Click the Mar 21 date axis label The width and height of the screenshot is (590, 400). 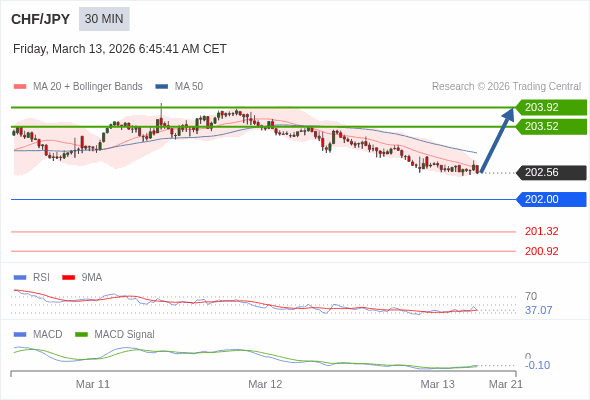tap(506, 384)
